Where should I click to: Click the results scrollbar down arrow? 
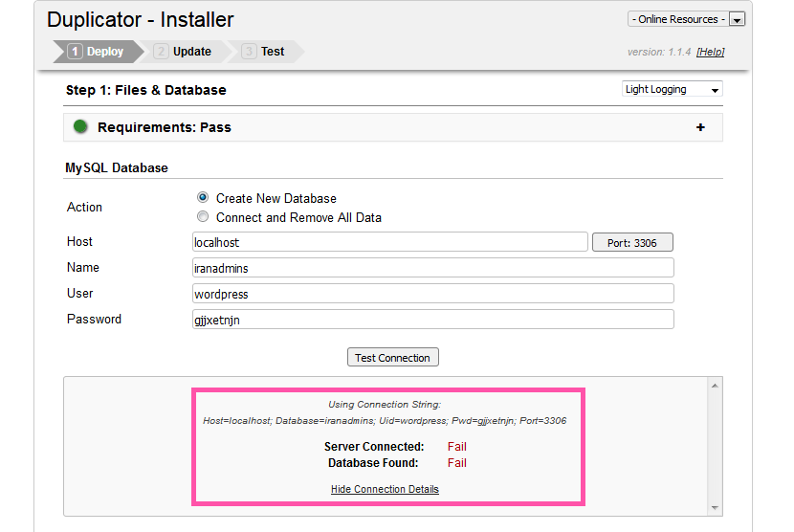click(715, 507)
